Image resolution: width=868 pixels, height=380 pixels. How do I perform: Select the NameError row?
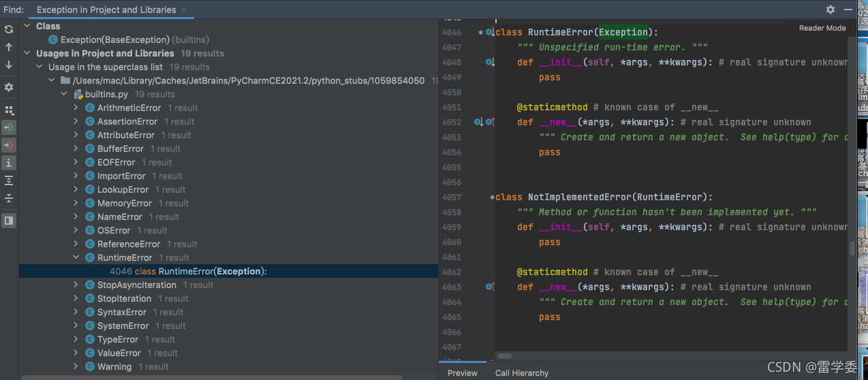(x=228, y=217)
